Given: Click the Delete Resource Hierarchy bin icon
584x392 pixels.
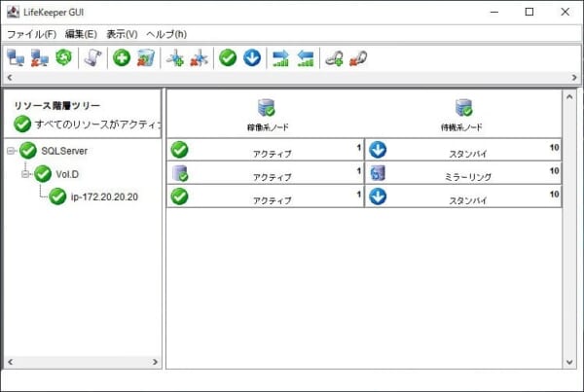Looking at the screenshot, I should (146, 57).
